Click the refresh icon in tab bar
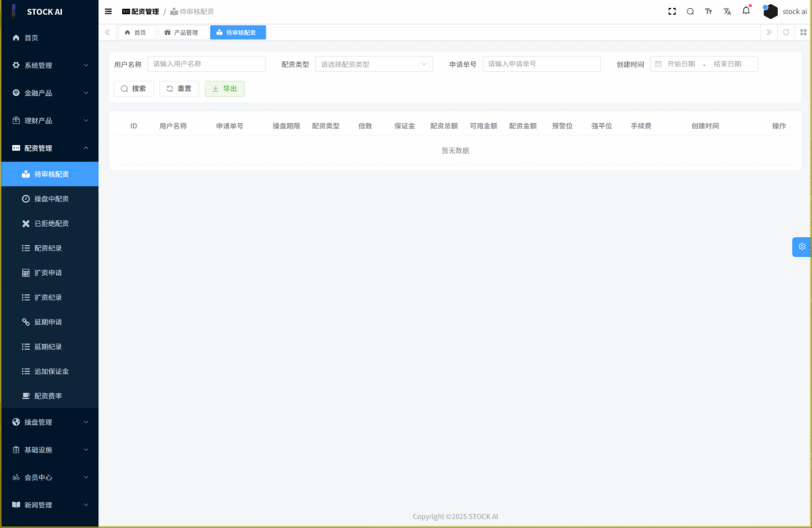Viewport: 812px width, 528px height. 786,33
